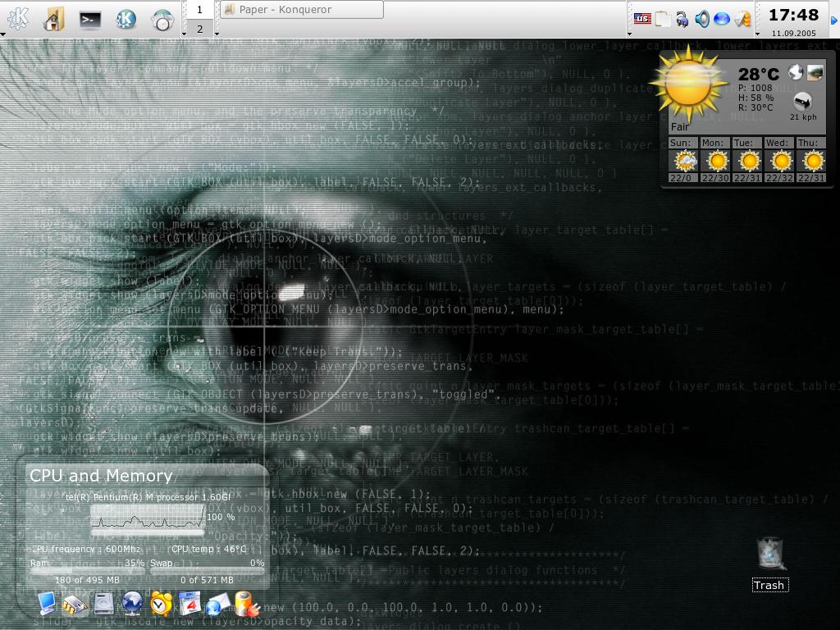Viewport: 840px width, 630px height.
Task: Switch to virtual desktop 2
Action: (x=200, y=29)
